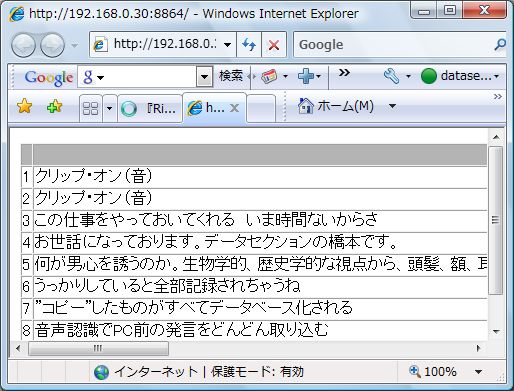This screenshot has height=391, width=514.
Task: Expand the address bar URL dropdown arrow
Action: (228, 44)
